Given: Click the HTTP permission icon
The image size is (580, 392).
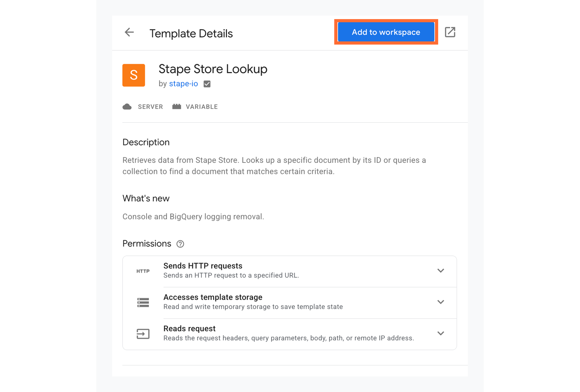Looking at the screenshot, I should [x=143, y=271].
